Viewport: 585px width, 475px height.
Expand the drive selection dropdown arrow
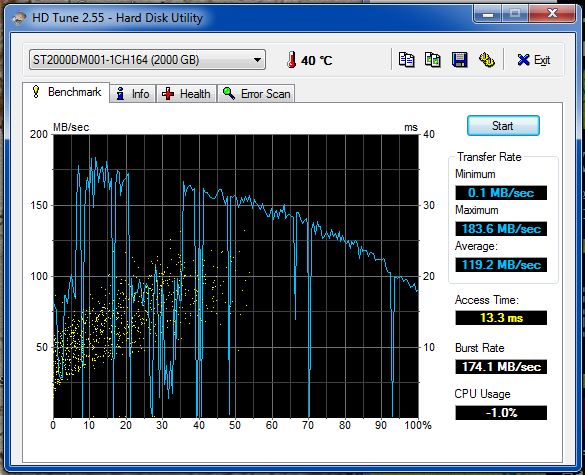tap(257, 60)
